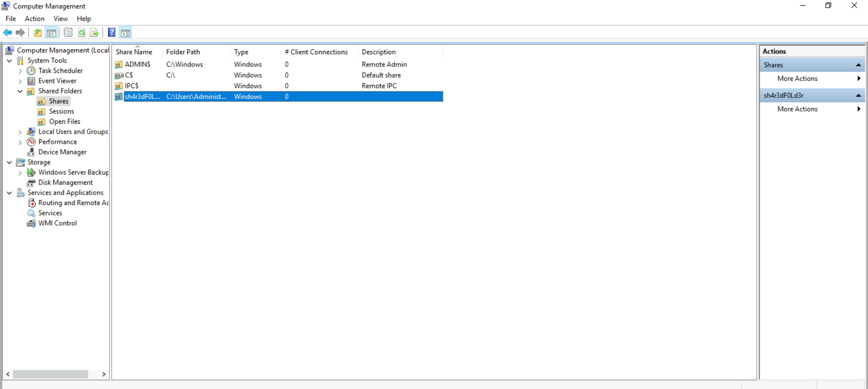Open the View menu

[60, 19]
